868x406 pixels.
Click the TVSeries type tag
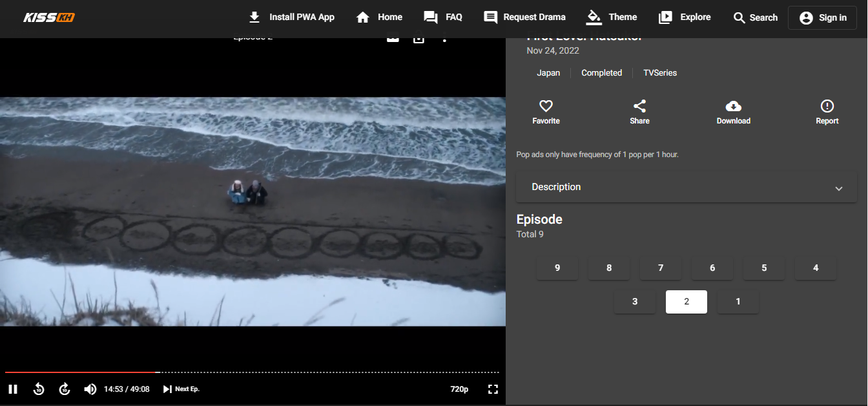[660, 73]
